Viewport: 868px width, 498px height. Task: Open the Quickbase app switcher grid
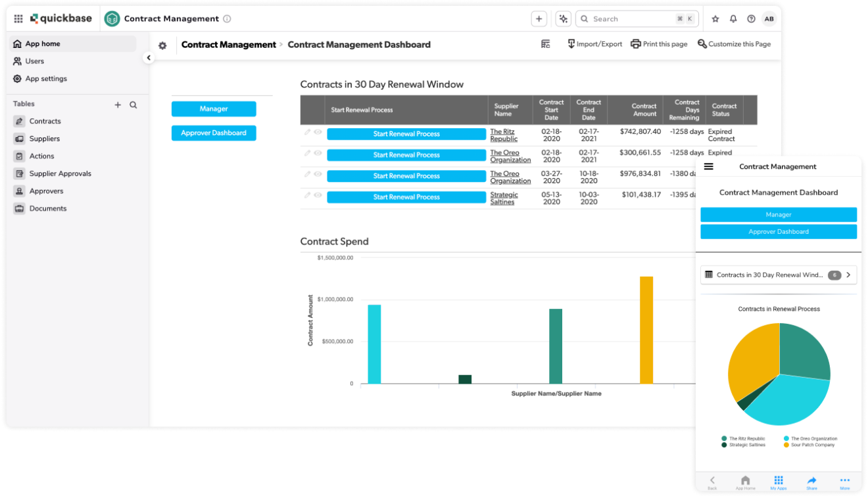pos(17,18)
